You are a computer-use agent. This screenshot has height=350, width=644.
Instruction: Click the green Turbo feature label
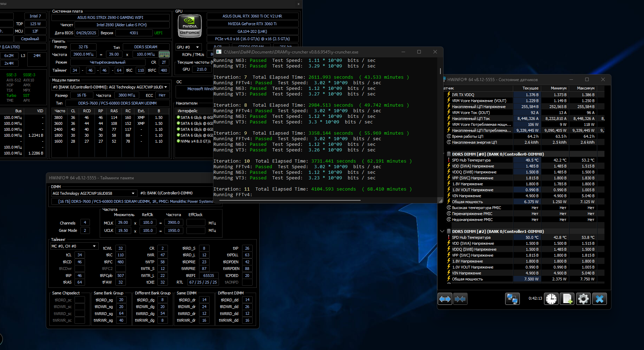(x=11, y=95)
